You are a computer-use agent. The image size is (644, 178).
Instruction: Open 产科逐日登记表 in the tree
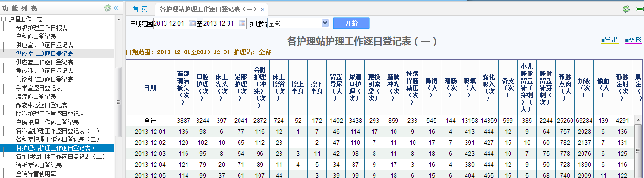click(x=36, y=36)
